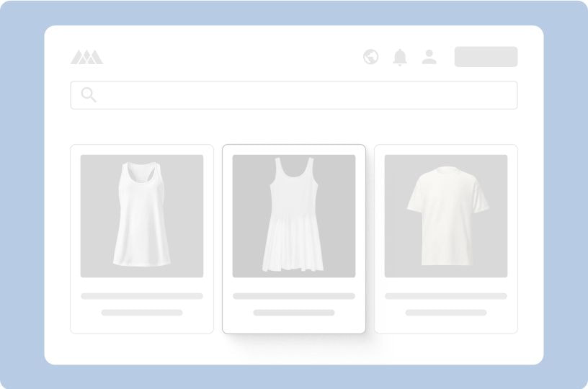Screen dimensions: 588x389
Task: Open the user profile icon
Action: [x=429, y=57]
